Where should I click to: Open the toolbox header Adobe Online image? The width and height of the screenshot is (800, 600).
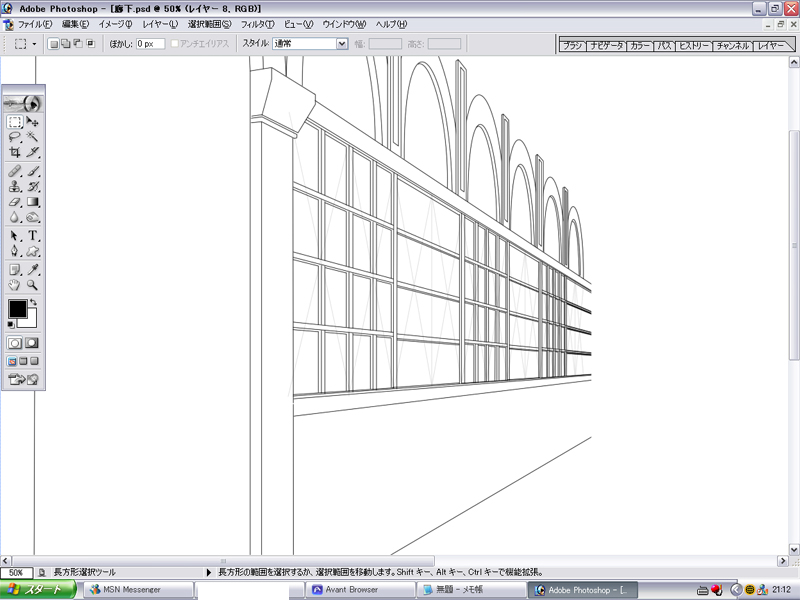tap(23, 104)
